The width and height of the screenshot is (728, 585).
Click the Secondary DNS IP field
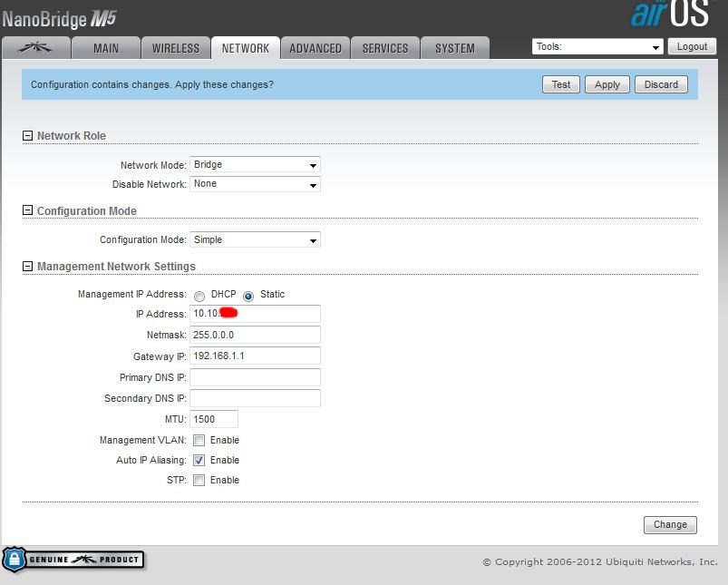(255, 398)
